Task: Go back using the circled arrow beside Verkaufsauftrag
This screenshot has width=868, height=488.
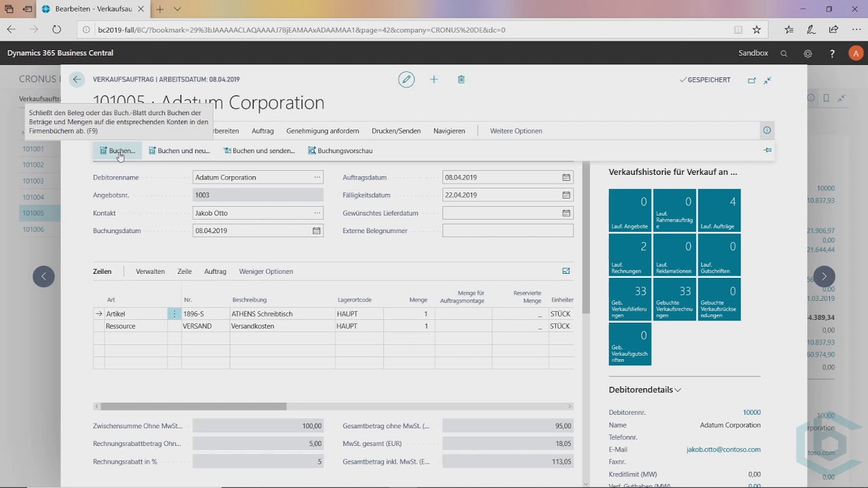Action: point(77,79)
